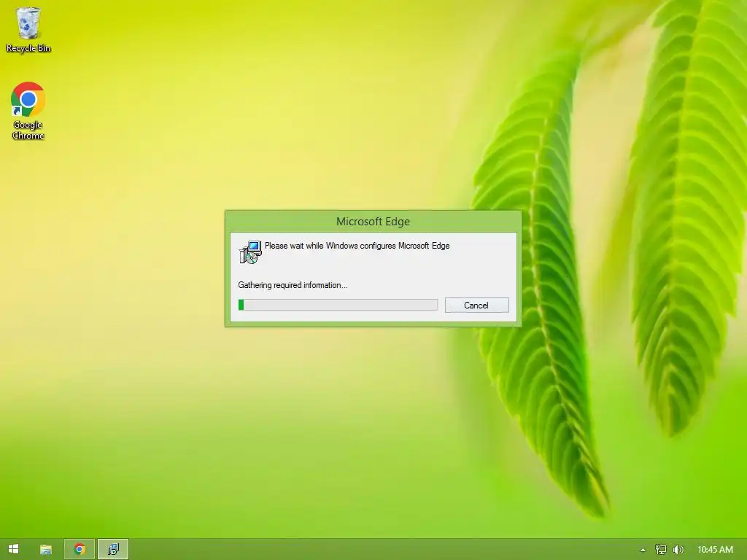Open the Windows Start button
Viewport: 747px width, 560px height.
[13, 549]
